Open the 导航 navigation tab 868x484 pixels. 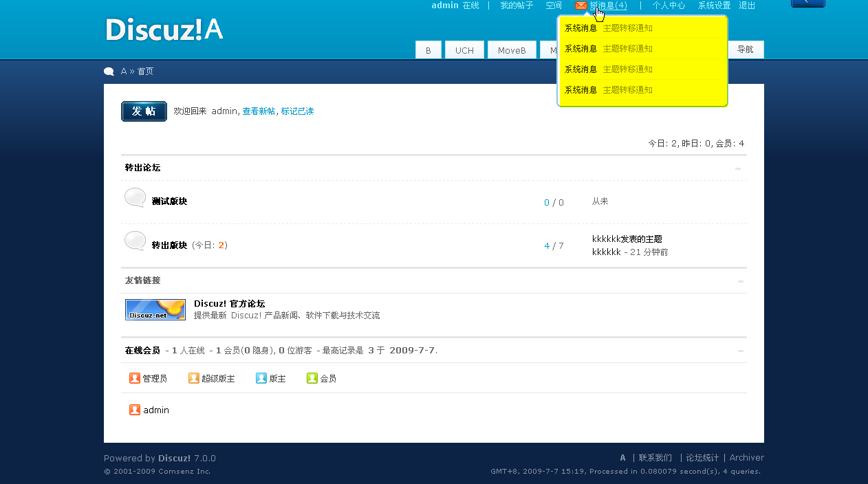(746, 49)
